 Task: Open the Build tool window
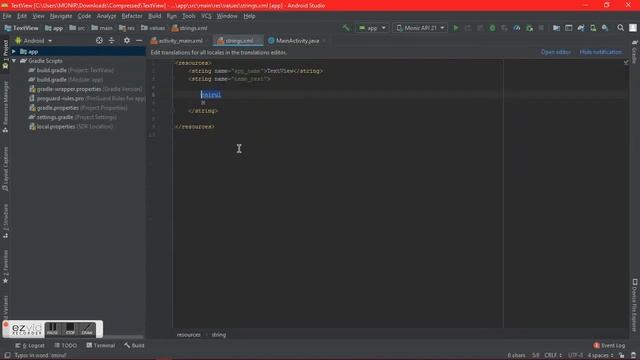[134, 345]
